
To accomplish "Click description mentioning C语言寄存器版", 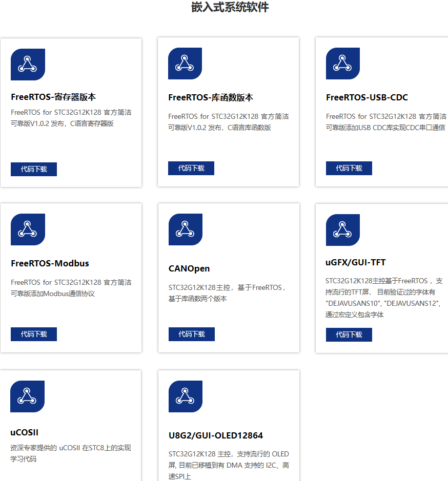I will [71, 118].
